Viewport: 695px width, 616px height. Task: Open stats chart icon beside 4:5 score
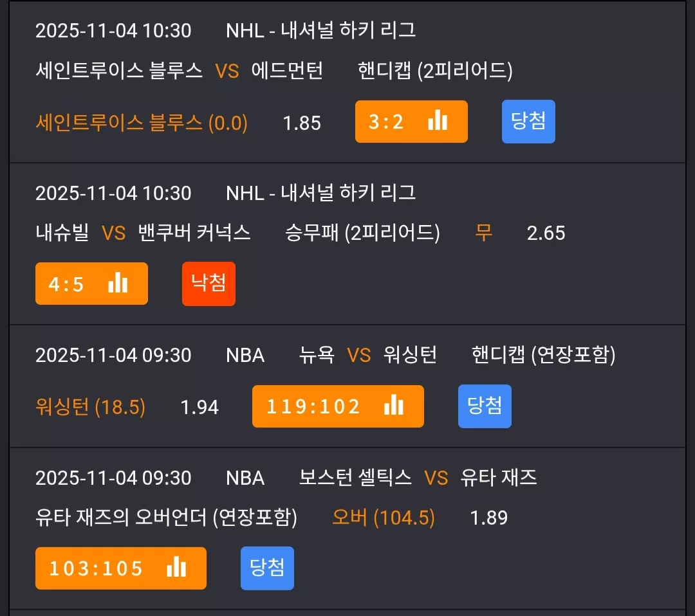pos(118,282)
